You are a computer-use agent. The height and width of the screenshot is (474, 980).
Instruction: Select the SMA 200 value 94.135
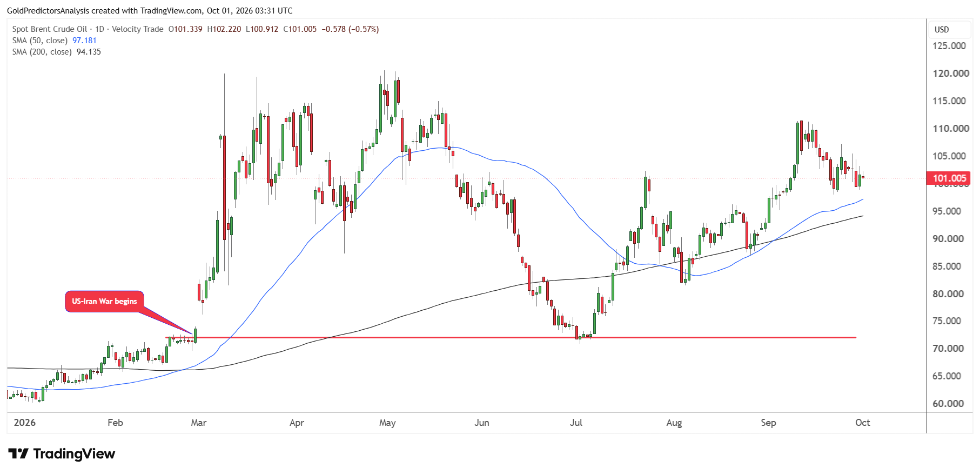[89, 52]
